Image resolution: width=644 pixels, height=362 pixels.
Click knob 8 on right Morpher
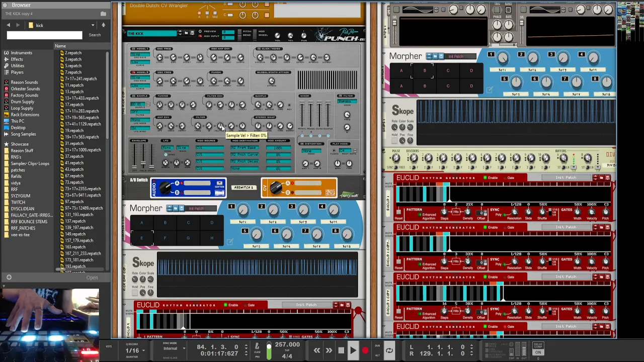tap(607, 83)
